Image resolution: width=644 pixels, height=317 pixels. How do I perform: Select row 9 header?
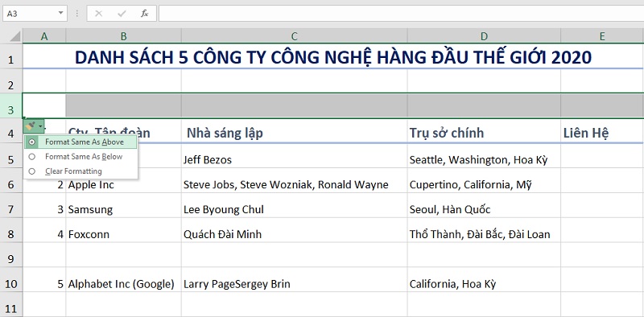[x=11, y=259]
